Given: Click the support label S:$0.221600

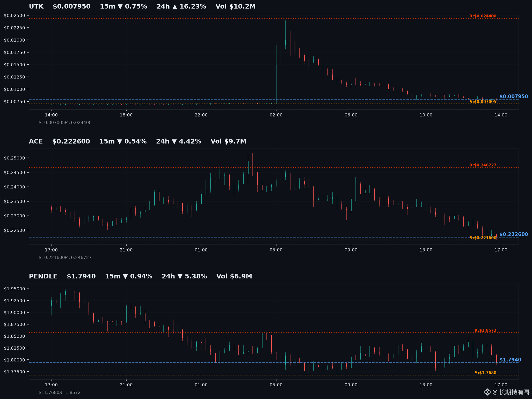Looking at the screenshot, I should click(483, 238).
